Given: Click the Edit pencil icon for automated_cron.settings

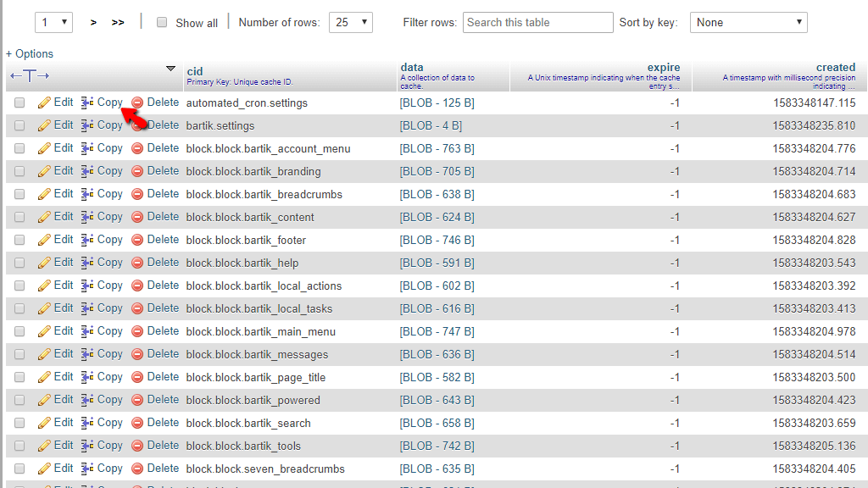Looking at the screenshot, I should point(44,103).
